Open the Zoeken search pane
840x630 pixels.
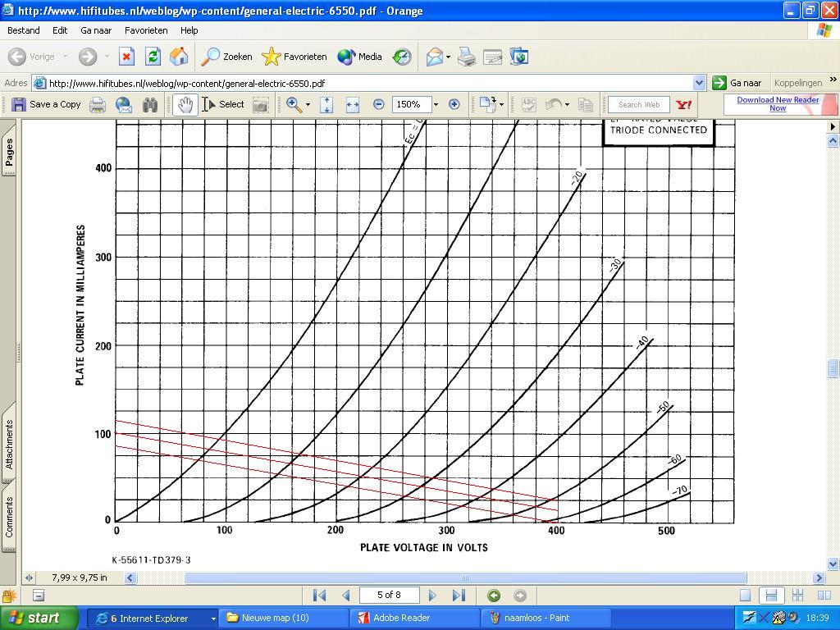pyautogui.click(x=226, y=57)
